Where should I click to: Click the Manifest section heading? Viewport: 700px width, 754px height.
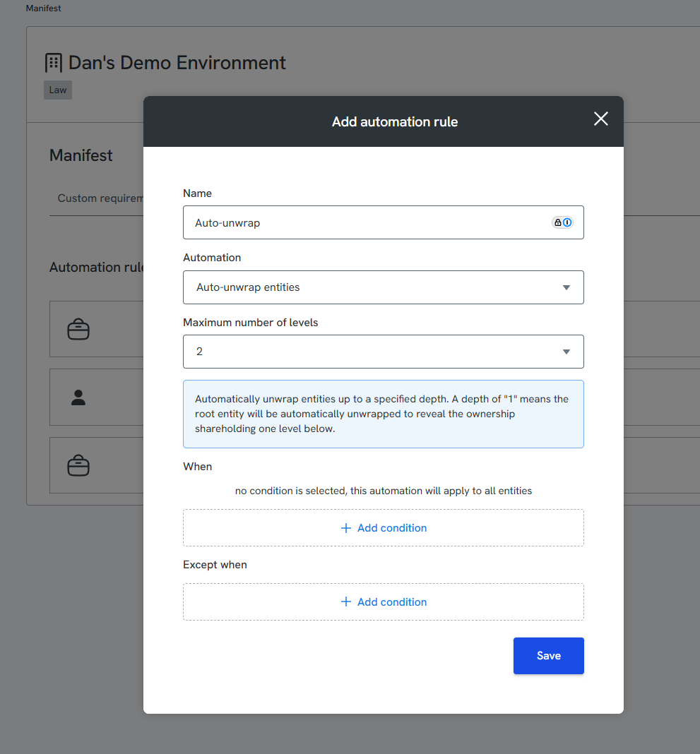(81, 155)
